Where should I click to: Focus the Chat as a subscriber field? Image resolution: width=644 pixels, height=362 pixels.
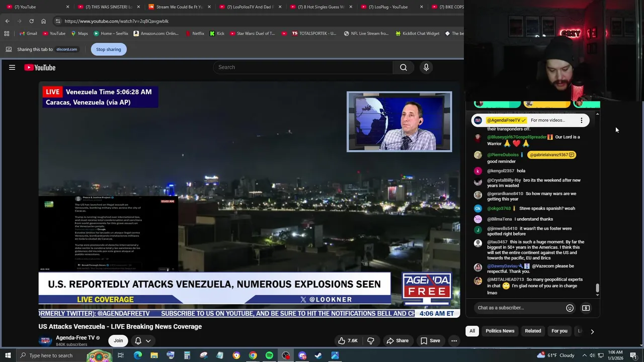tap(518, 308)
